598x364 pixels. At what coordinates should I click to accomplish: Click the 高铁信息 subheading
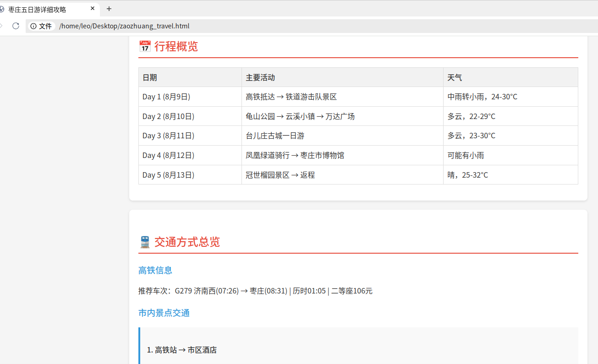click(x=155, y=270)
